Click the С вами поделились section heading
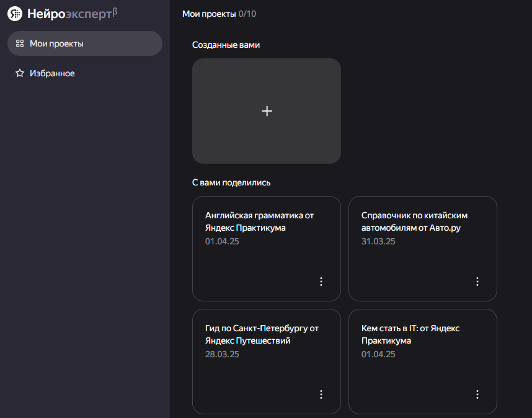532x418 pixels. (x=231, y=182)
